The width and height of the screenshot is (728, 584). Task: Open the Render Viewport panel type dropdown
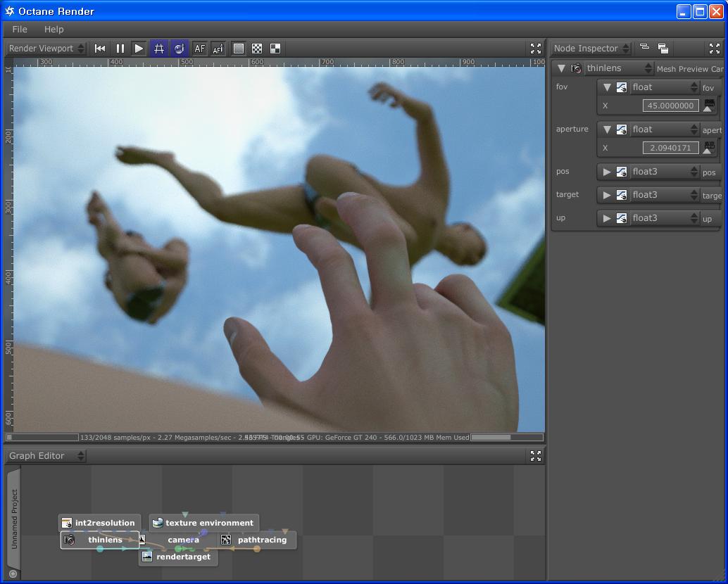[46, 49]
